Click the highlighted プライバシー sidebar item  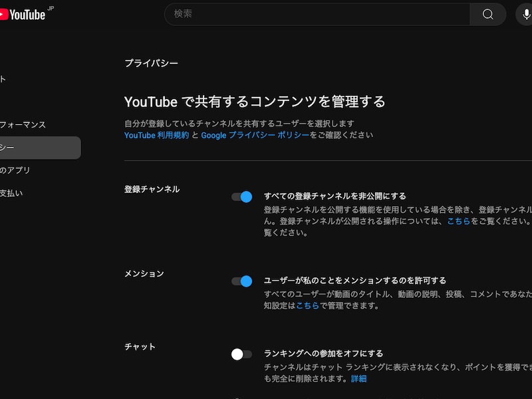[x=27, y=148]
